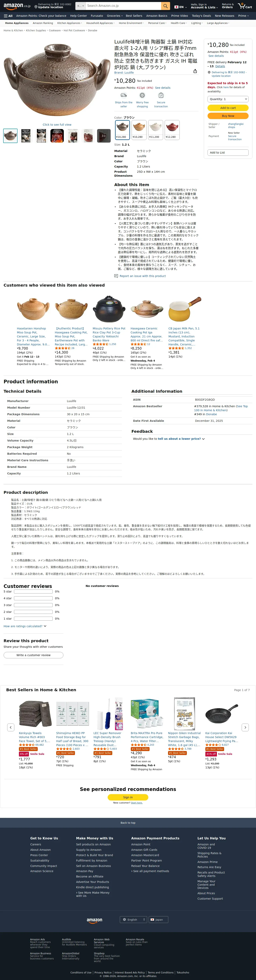Click the Japan country button in footer
The image size is (256, 980).
(158, 920)
